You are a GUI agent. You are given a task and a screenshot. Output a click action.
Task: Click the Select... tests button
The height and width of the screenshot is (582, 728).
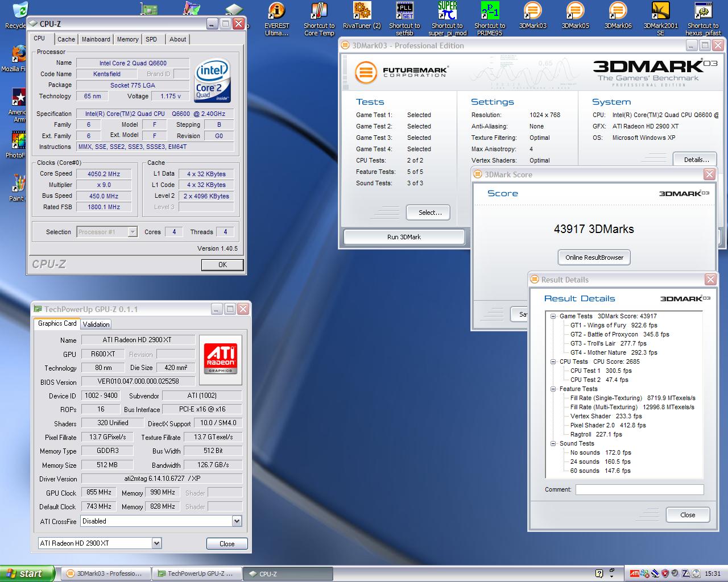pos(428,213)
